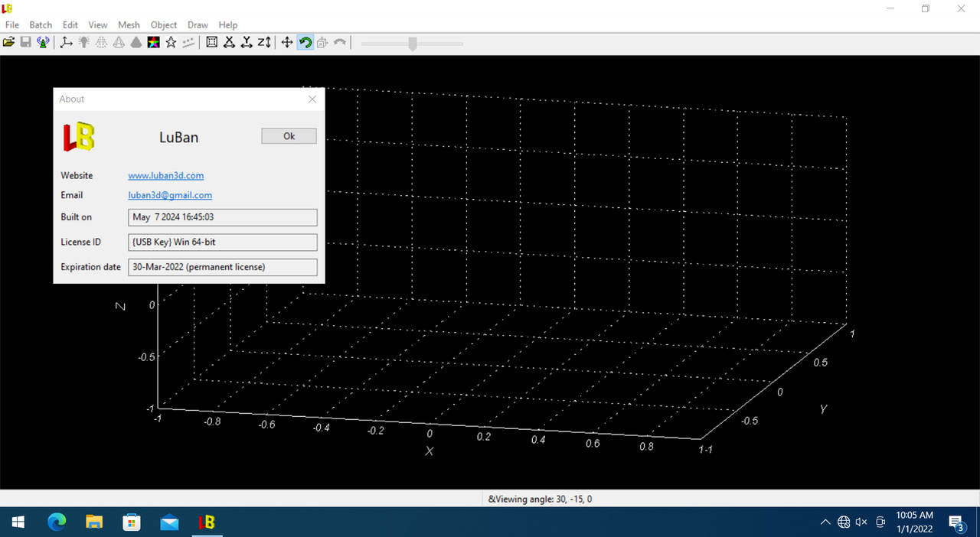Image resolution: width=980 pixels, height=537 pixels.
Task: Click the dotted plane toolbar icon
Action: point(188,43)
